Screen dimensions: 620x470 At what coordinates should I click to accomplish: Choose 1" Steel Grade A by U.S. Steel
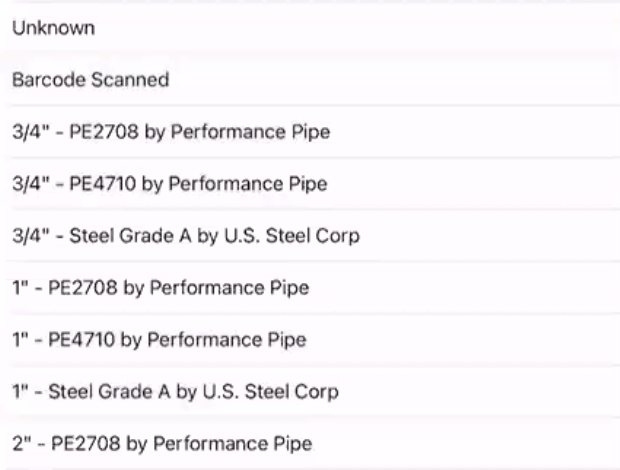[x=175, y=392]
